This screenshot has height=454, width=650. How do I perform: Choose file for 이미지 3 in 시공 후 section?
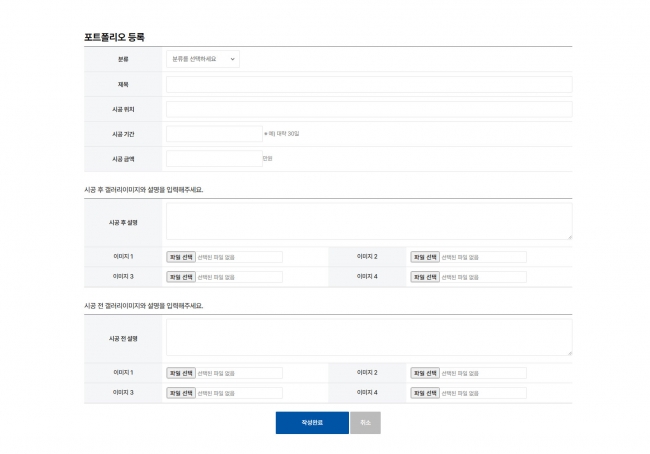[181, 277]
